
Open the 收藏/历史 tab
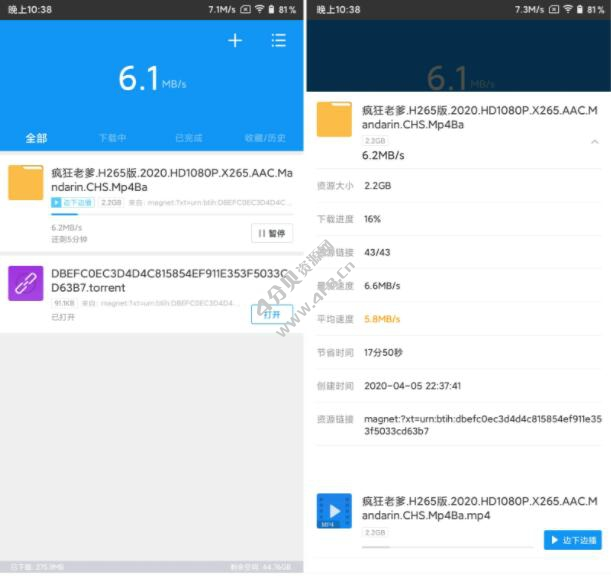coord(265,138)
